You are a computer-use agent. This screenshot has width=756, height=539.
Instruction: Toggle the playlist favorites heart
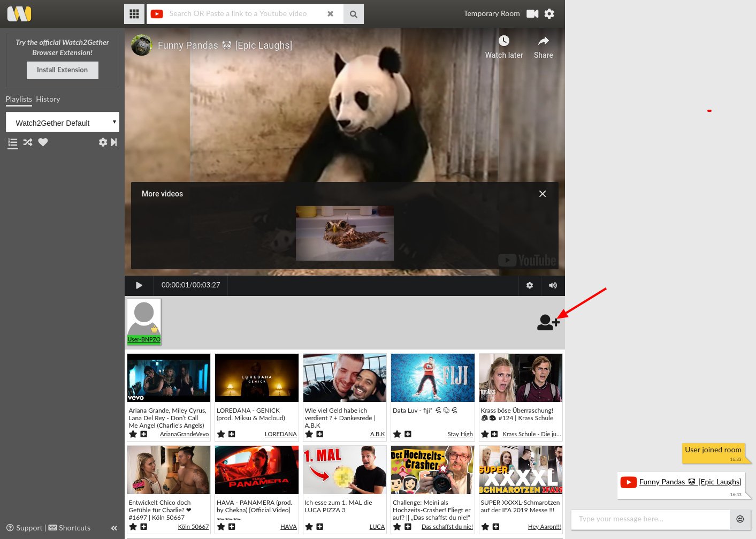[43, 142]
